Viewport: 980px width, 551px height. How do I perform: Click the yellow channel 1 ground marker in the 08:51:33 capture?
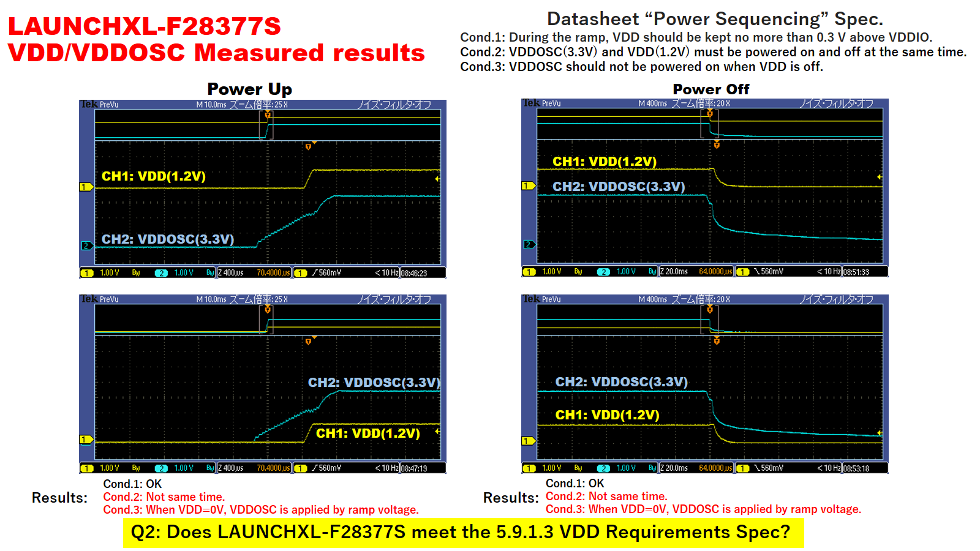click(x=529, y=186)
